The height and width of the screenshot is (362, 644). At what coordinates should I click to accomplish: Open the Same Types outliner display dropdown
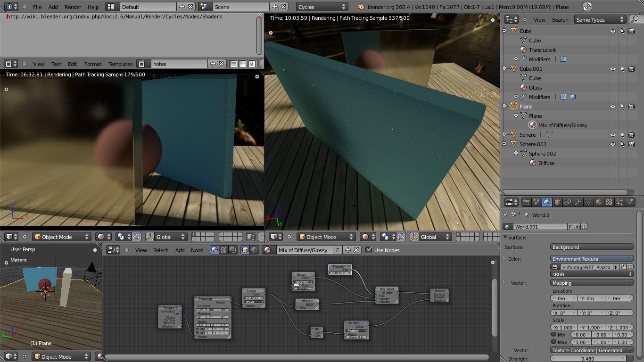click(600, 20)
